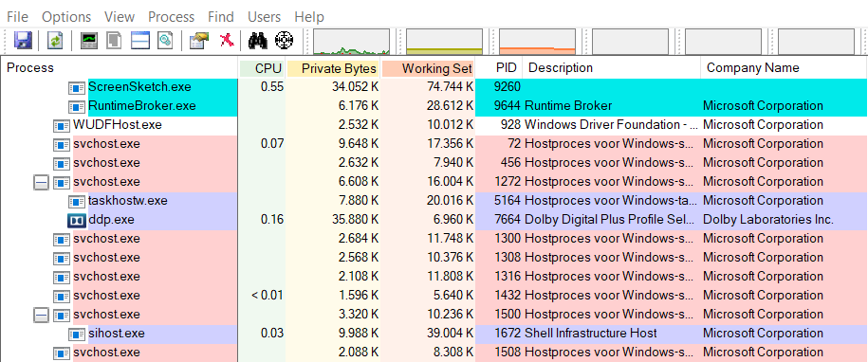868x362 pixels.
Task: Select the ScreenSketch.exe process
Action: tap(139, 87)
